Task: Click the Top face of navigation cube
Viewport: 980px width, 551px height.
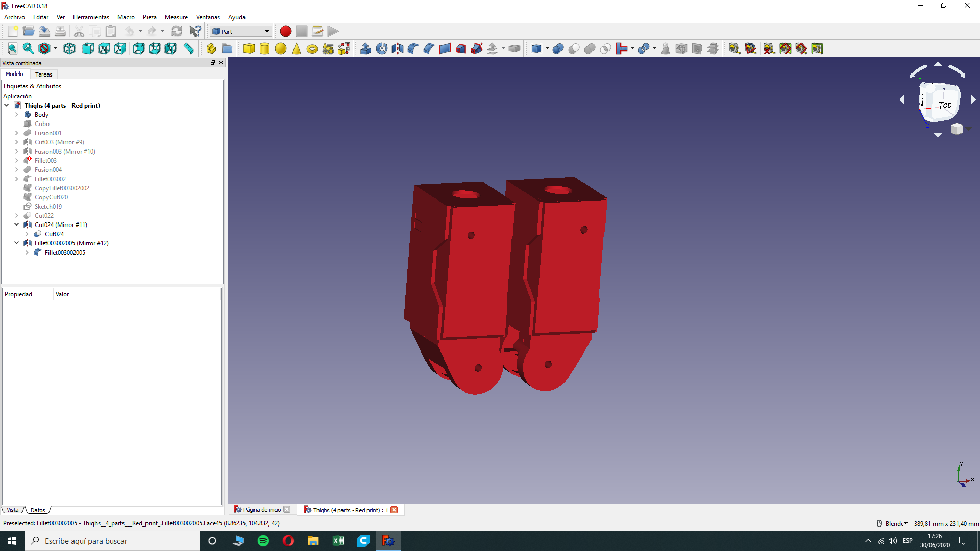Action: 944,105
